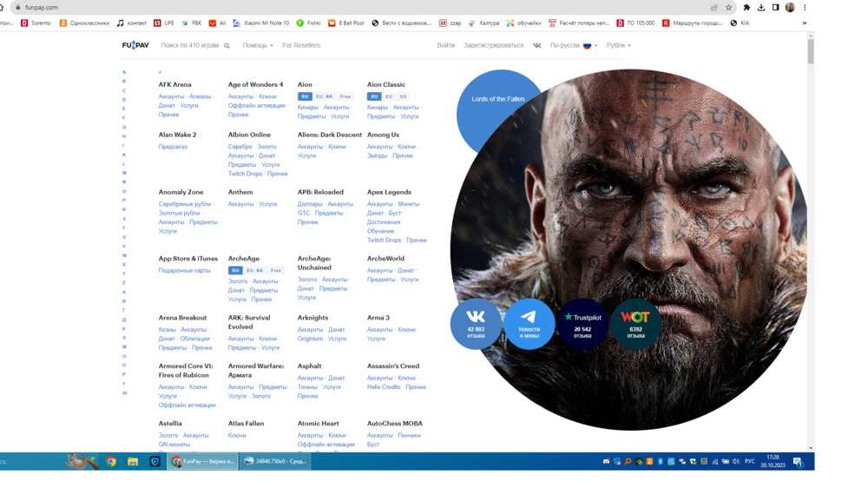Select US server for Aion Classic
Screen dimensions: 868x488
pyautogui.click(x=403, y=96)
